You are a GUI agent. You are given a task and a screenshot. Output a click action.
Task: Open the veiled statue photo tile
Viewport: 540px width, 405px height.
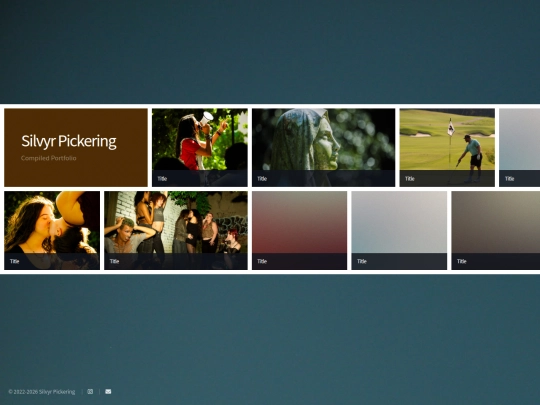(323, 147)
